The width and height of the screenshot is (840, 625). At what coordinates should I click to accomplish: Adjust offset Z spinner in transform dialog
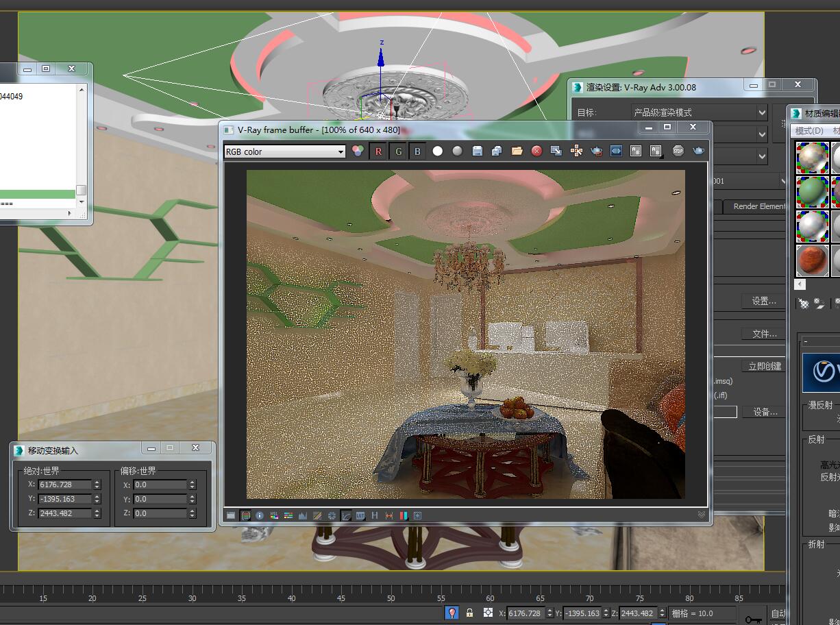pos(193,513)
